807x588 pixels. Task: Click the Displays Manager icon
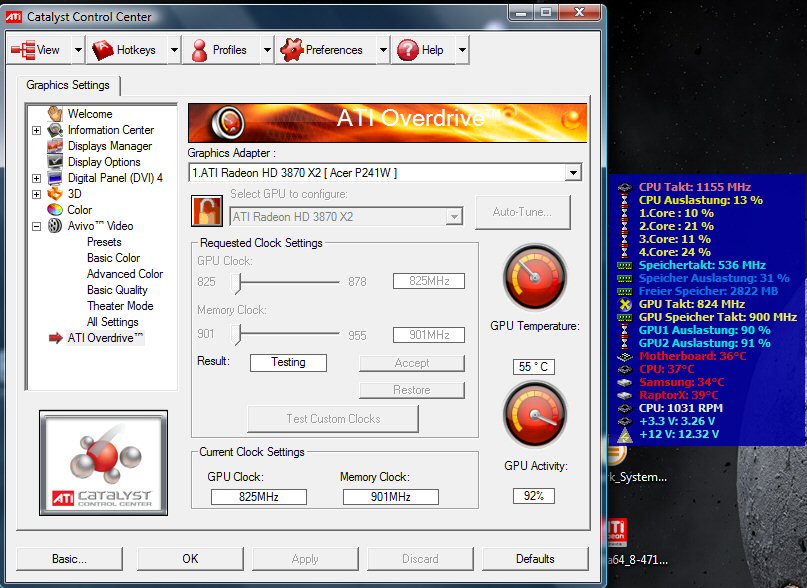click(55, 146)
